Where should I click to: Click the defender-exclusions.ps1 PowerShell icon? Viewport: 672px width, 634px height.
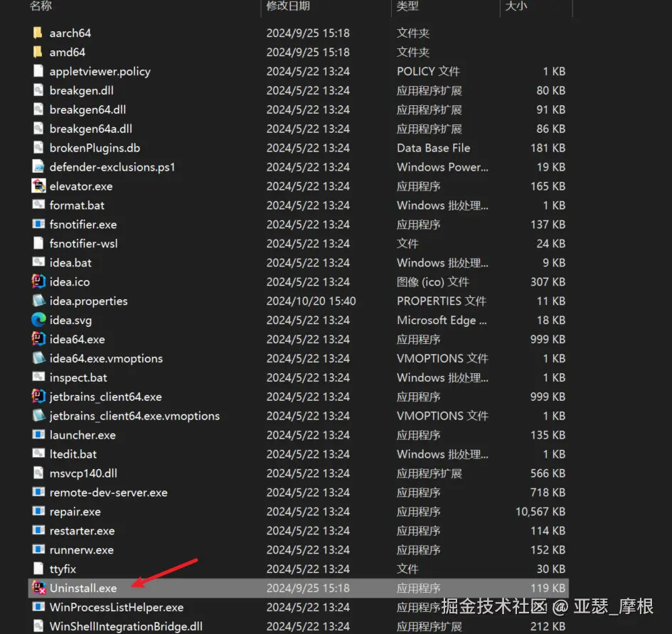(x=38, y=166)
